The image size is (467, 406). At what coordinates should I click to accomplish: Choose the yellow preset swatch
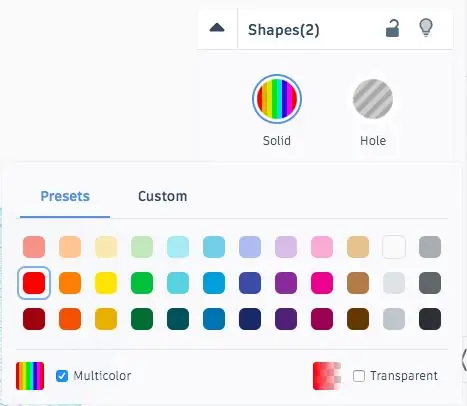click(x=106, y=283)
